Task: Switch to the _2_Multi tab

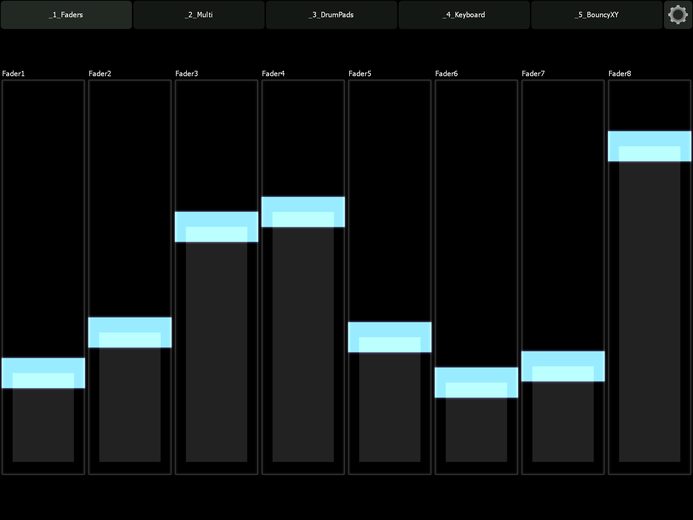Action: (x=199, y=15)
